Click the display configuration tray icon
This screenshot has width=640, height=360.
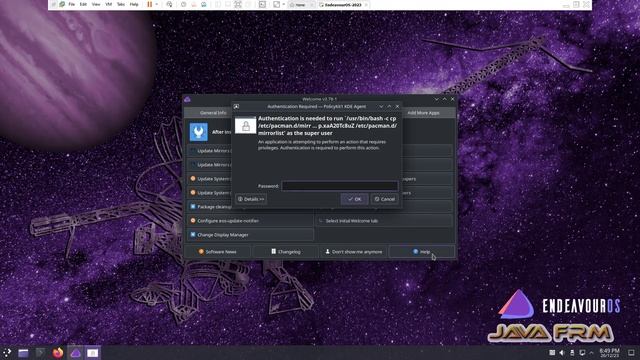(582, 353)
